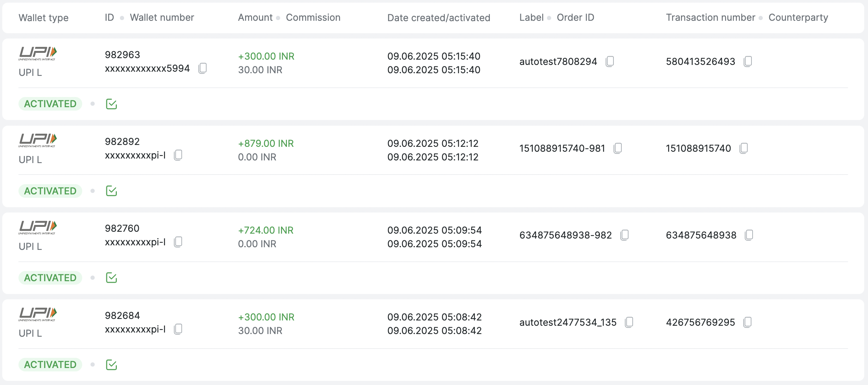Copy order label 151088915740-981
Screen dimensions: 868x385
coord(618,148)
